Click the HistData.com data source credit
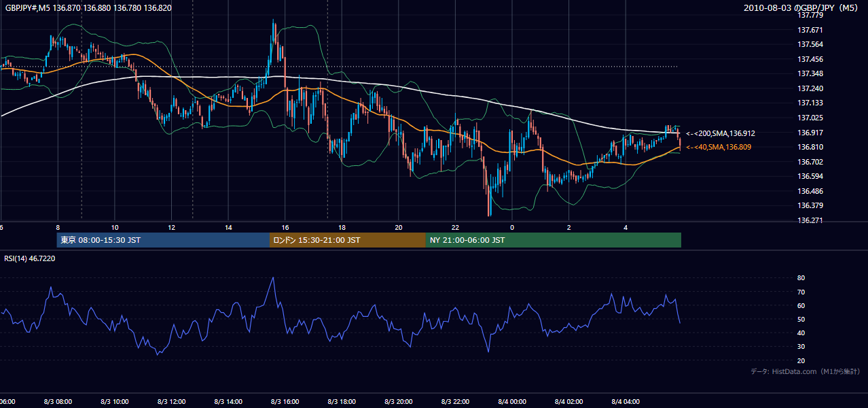This screenshot has width=868, height=408. tap(806, 371)
